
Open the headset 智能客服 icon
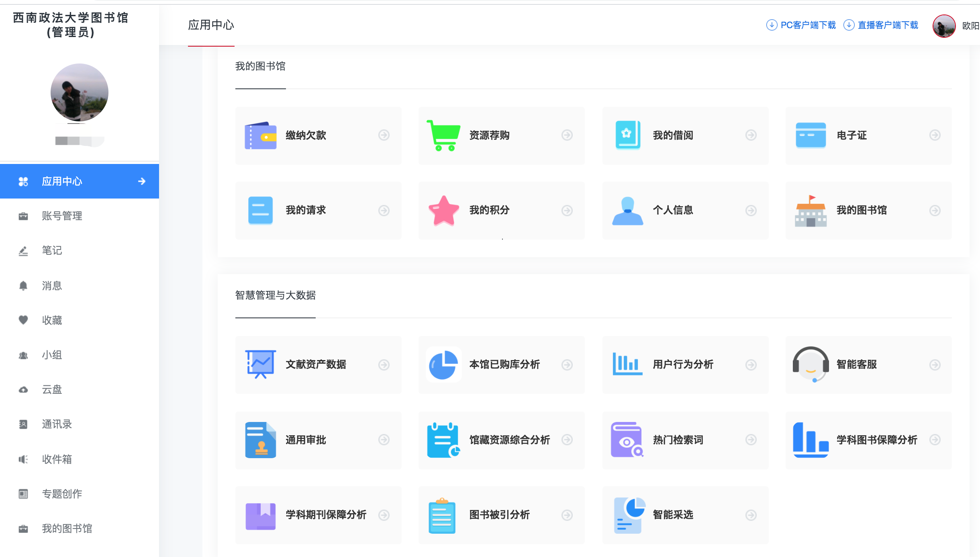click(x=811, y=365)
